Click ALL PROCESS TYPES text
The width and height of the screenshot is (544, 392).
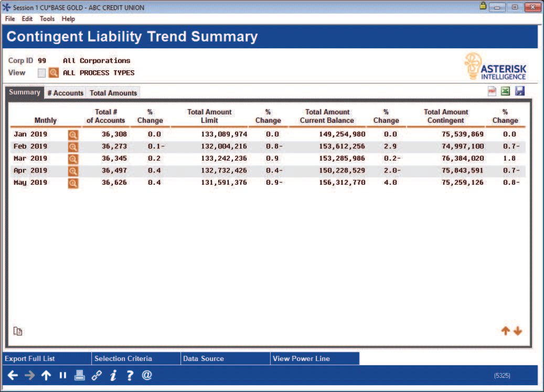(99, 73)
